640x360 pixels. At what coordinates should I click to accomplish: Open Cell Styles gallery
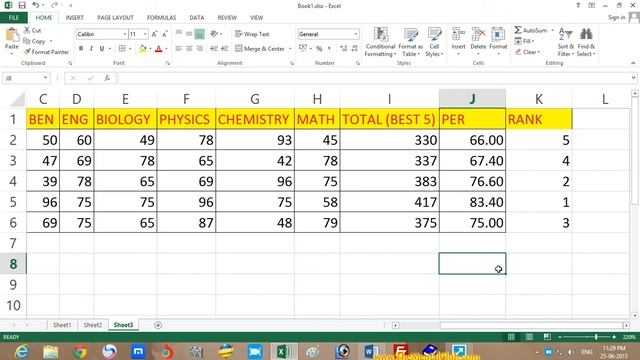pyautogui.click(x=434, y=42)
